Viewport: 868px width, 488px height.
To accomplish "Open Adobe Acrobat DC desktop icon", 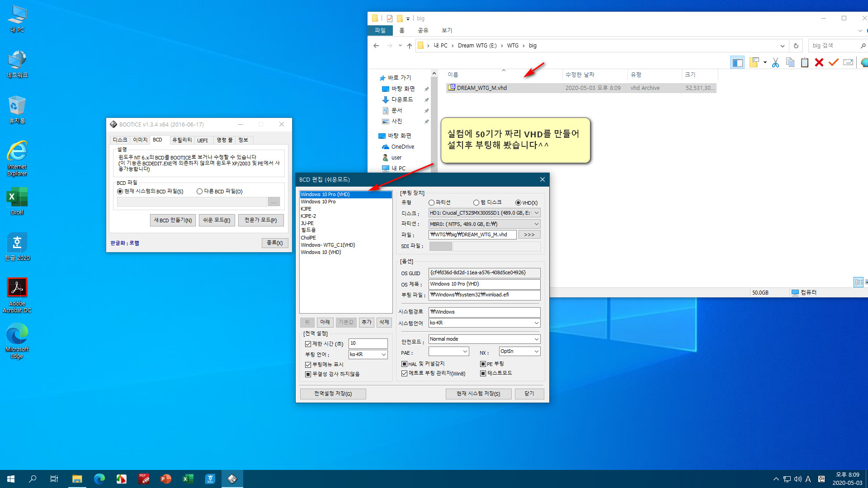I will click(x=17, y=296).
